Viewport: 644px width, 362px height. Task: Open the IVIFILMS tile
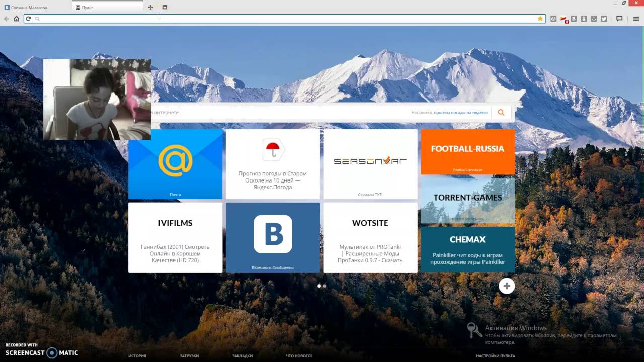(175, 237)
